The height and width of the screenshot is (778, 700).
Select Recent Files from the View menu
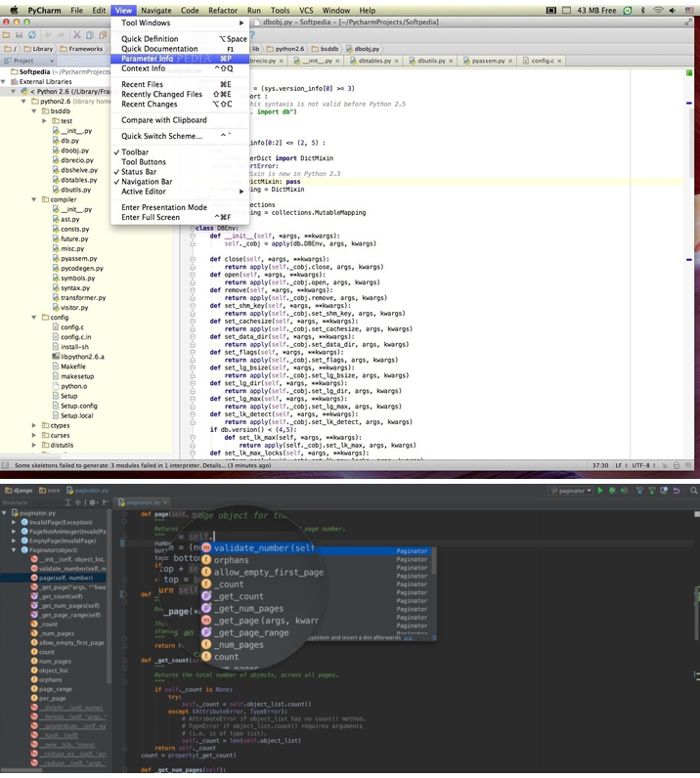[x=142, y=85]
